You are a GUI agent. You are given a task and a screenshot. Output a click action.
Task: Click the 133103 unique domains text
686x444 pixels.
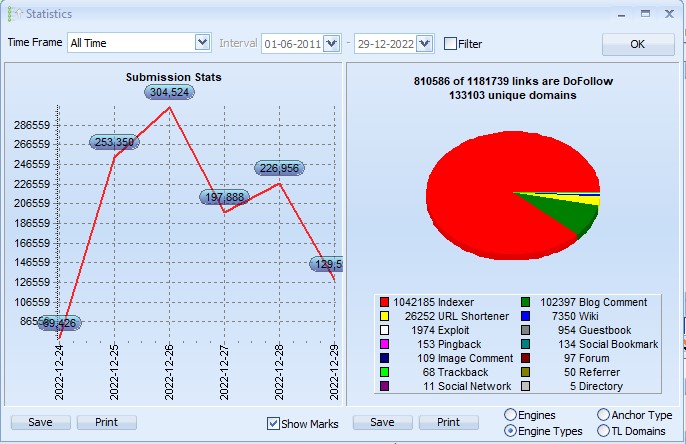[x=513, y=95]
